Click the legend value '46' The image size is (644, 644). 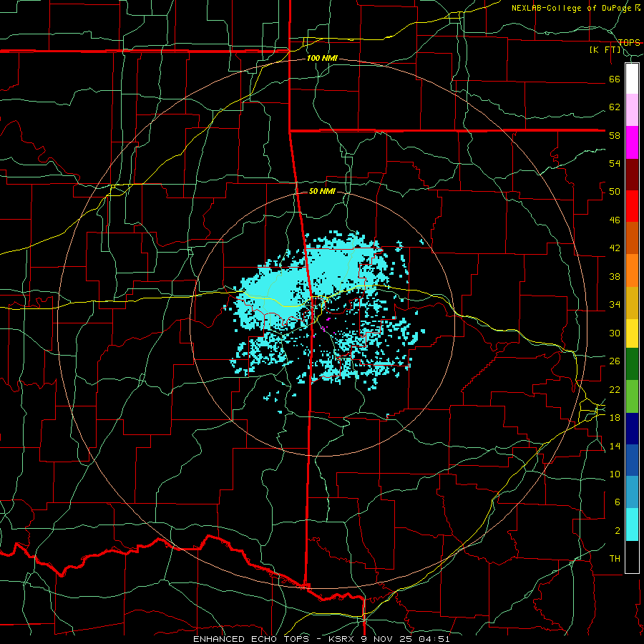tap(615, 220)
